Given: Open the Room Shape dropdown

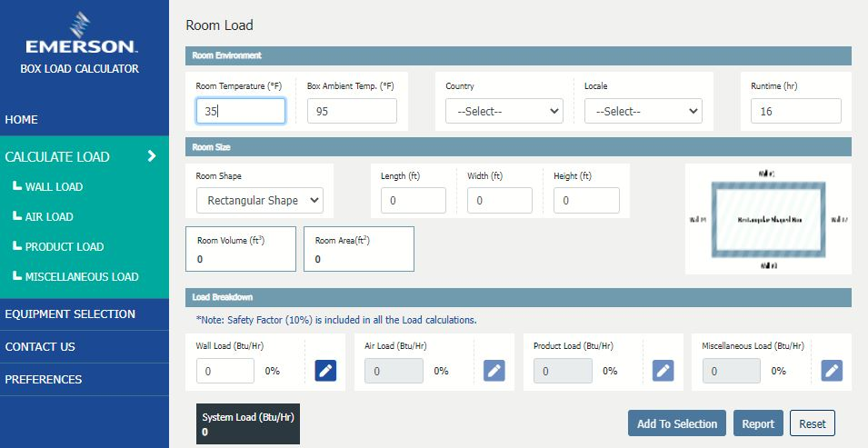Looking at the screenshot, I should coord(259,200).
